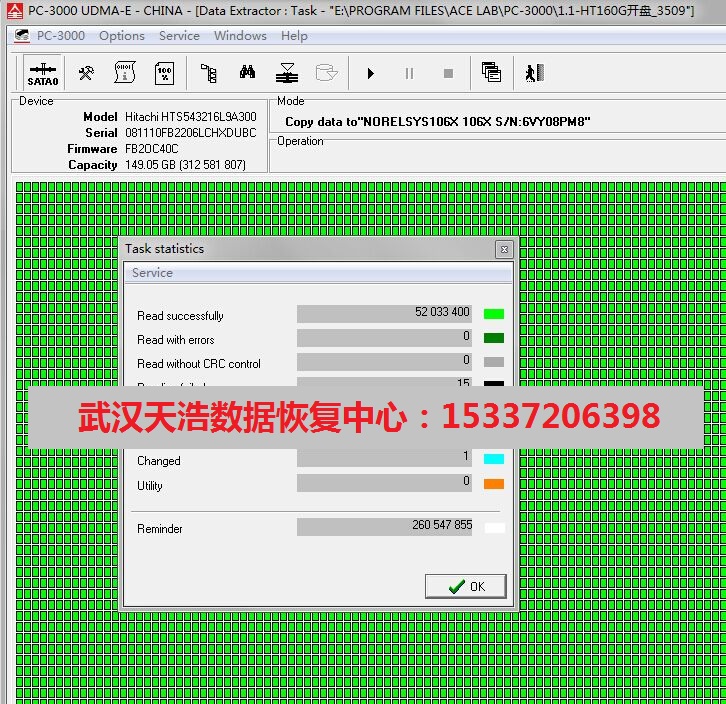Open the folder tree explorer icon
Screen dimensions: 726x704
(208, 73)
